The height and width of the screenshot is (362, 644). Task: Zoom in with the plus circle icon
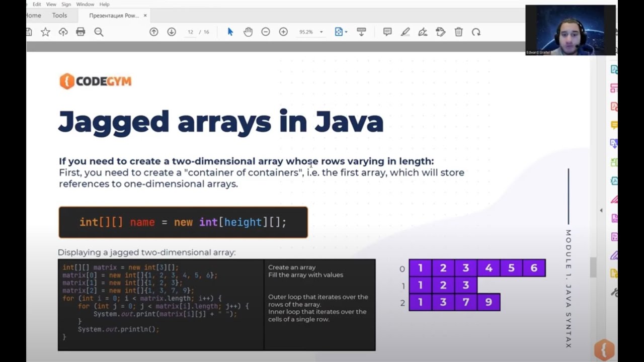point(283,32)
